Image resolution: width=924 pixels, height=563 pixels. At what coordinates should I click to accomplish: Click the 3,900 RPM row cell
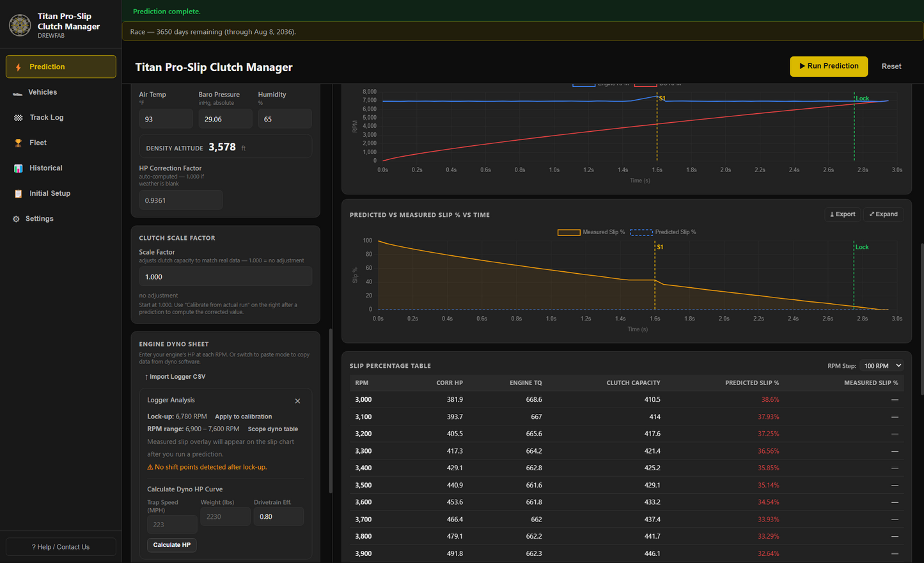363,554
